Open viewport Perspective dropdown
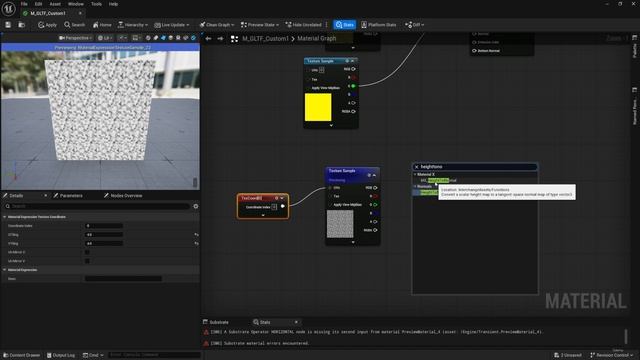Screen dimensions: 640x360 coord(75,38)
